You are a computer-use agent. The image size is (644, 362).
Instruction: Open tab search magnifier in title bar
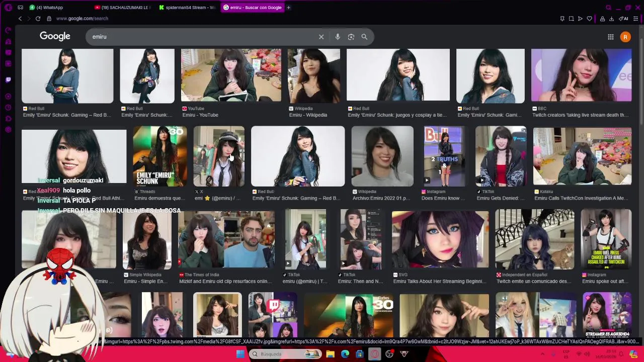click(x=608, y=8)
